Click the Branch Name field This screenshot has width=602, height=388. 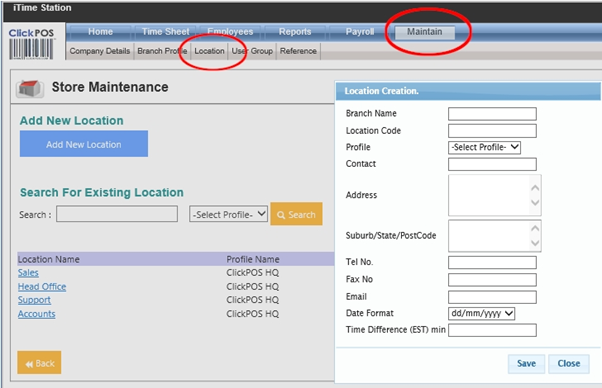(492, 114)
